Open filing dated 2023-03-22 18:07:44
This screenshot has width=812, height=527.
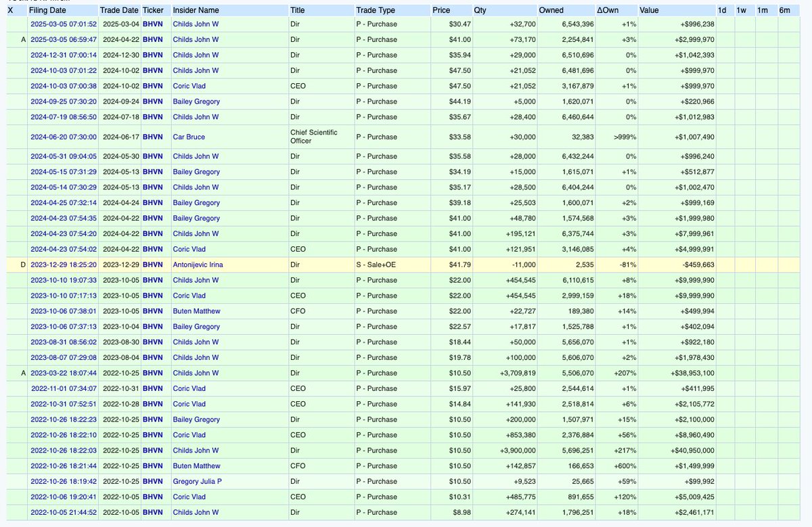click(x=64, y=373)
